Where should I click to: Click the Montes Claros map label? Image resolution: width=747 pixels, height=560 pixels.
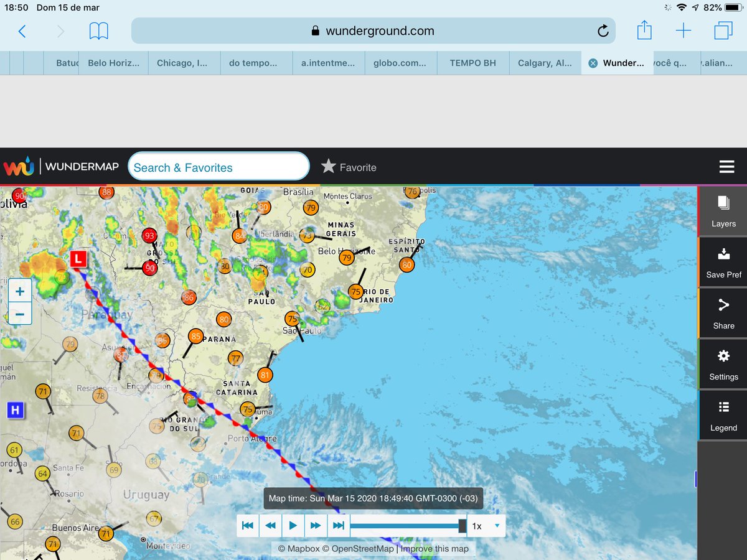click(348, 196)
